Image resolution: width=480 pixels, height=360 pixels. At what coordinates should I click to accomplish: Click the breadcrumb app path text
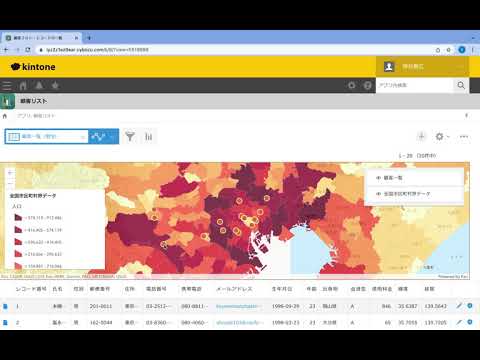36,116
